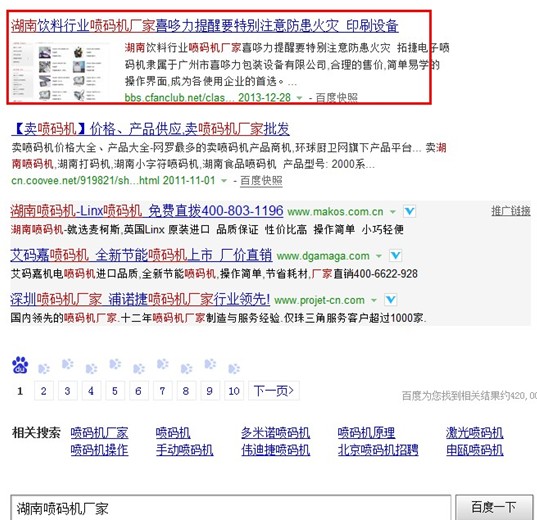Click the V verification icon beside www.dgamaga.com
Viewport: 537px width, 525px height.
[396, 255]
